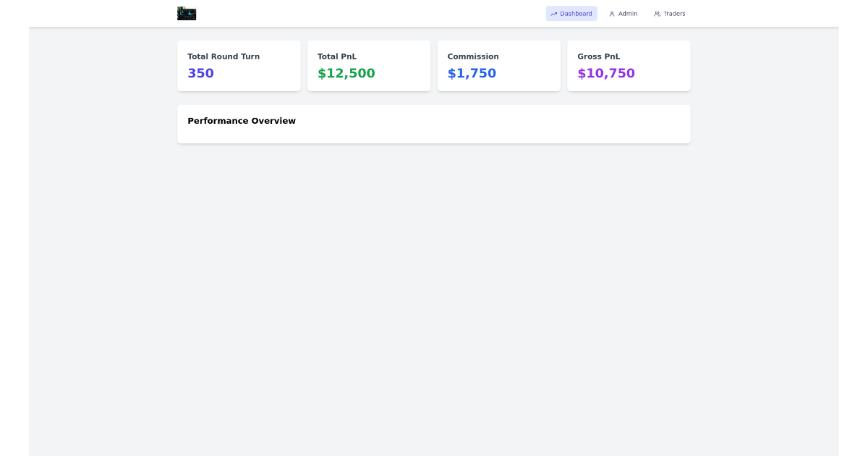868x456 pixels.
Task: Click the Performance Overview header
Action: coord(242,121)
